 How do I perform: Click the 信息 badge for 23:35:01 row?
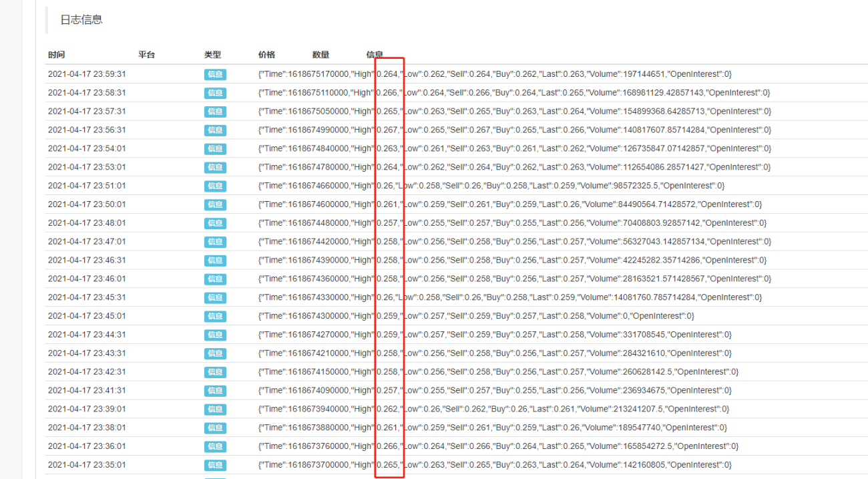pos(215,465)
